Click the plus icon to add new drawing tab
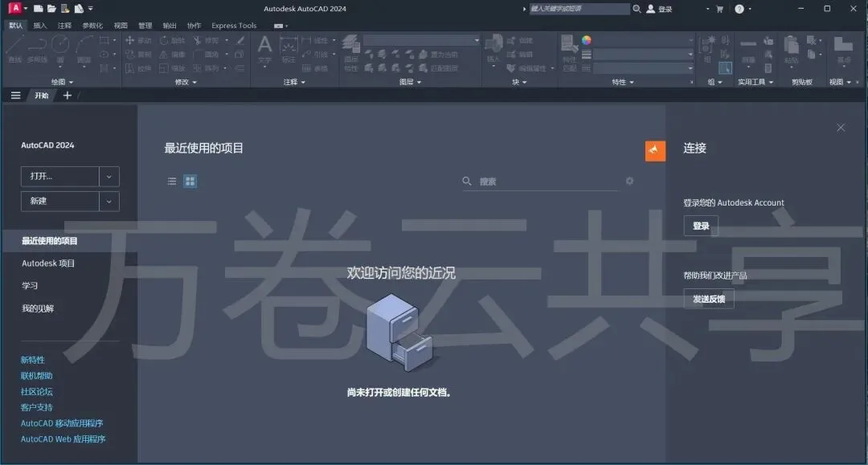Screen dimensions: 868x465 (67, 95)
